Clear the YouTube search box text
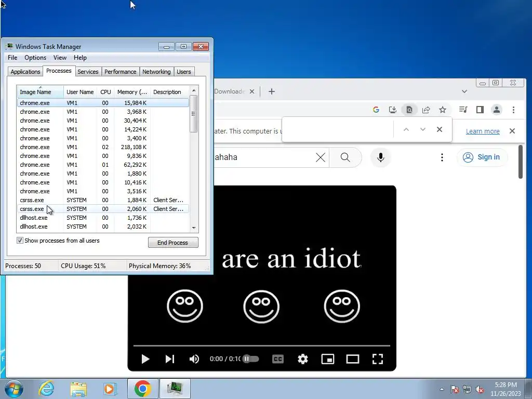Image resolution: width=532 pixels, height=399 pixels. [320, 157]
